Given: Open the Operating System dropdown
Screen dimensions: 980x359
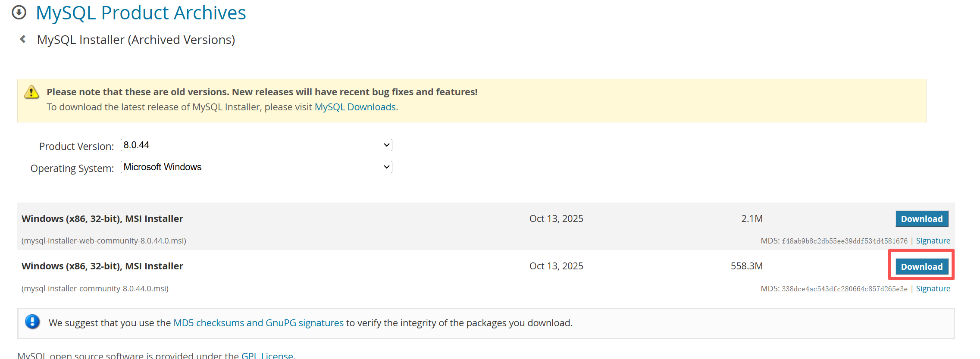Looking at the screenshot, I should (256, 167).
